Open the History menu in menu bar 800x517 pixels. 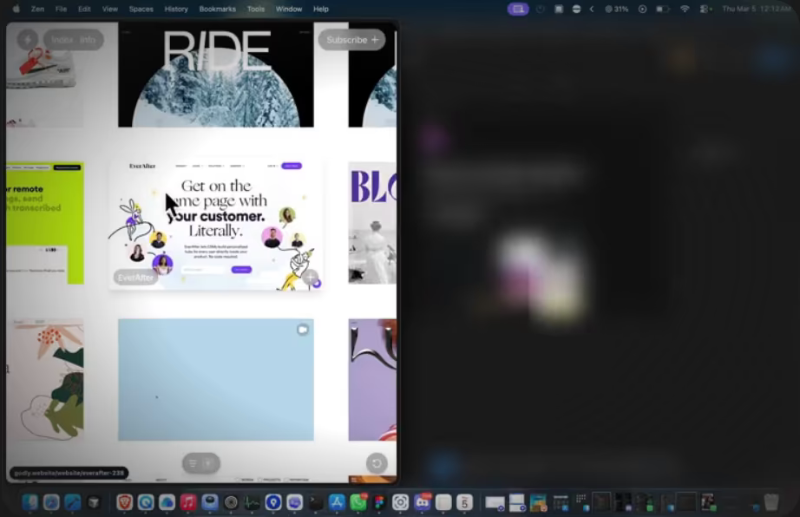click(176, 9)
